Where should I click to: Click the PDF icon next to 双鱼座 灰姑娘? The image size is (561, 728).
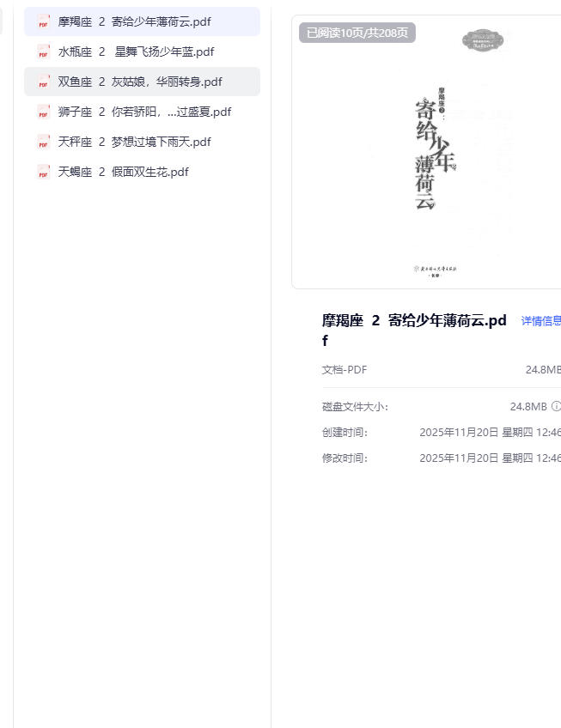[43, 82]
